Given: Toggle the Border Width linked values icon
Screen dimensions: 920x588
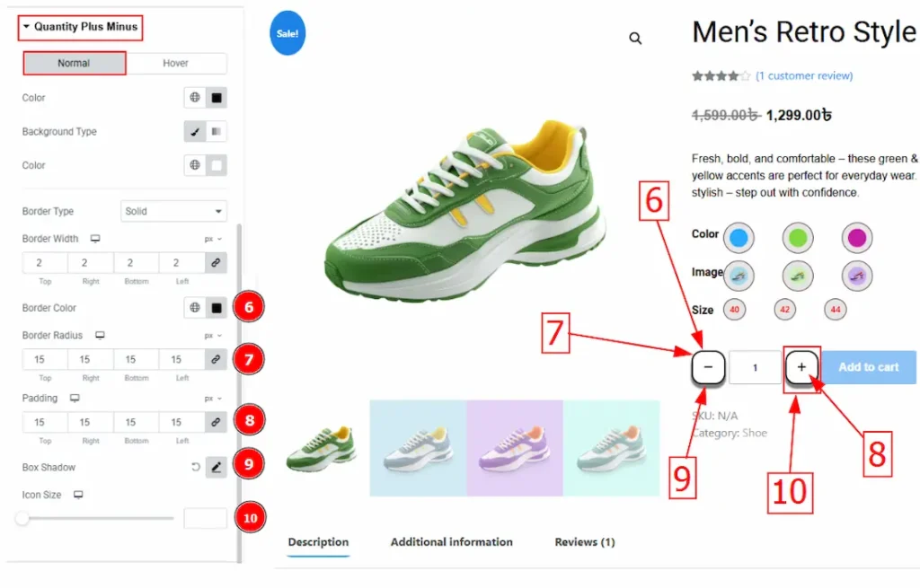Looking at the screenshot, I should (x=216, y=263).
